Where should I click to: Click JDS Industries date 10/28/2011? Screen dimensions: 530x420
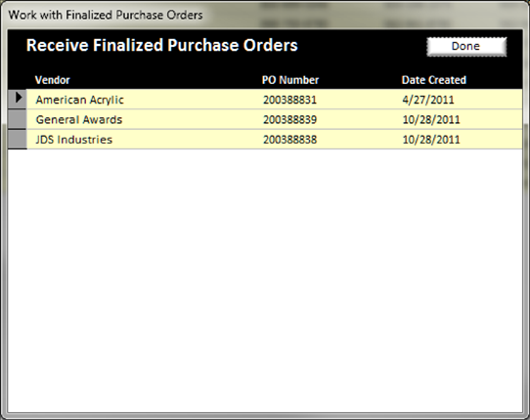pos(431,140)
